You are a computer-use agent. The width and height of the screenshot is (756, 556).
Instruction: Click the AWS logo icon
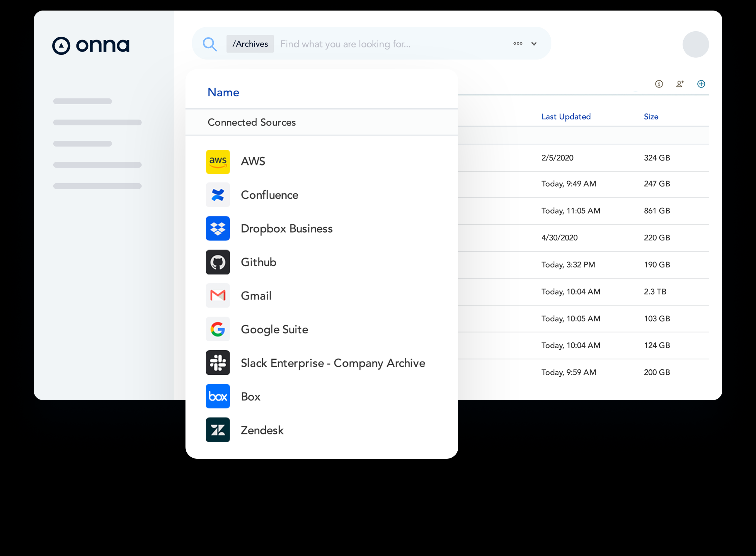click(218, 162)
